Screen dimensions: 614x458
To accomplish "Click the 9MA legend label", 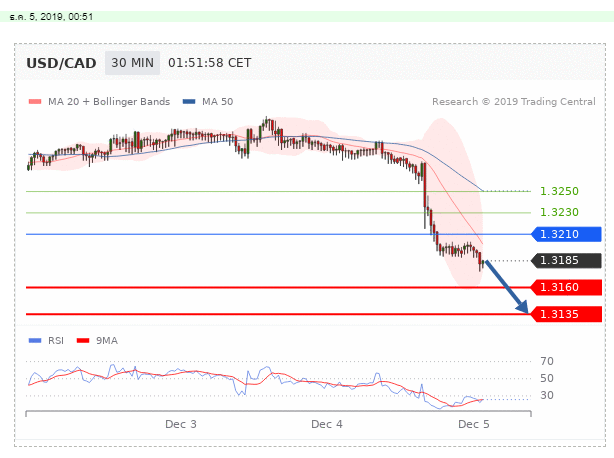I will coord(107,341).
